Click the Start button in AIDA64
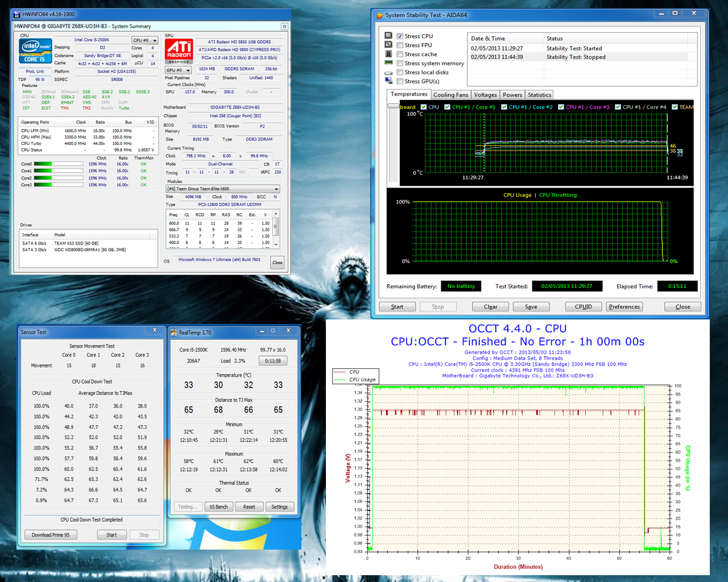The width and height of the screenshot is (728, 582). coord(397,307)
